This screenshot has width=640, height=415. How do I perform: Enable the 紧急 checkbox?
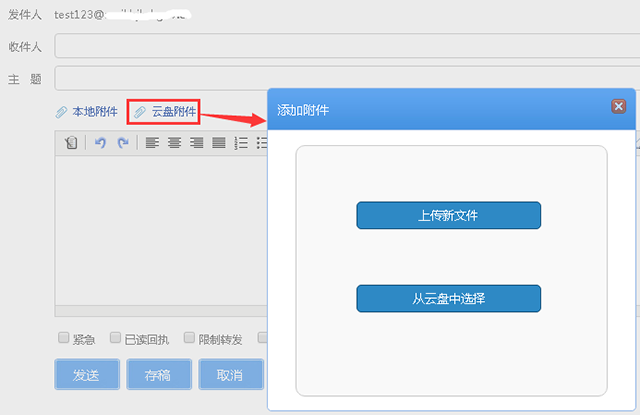[x=64, y=338]
